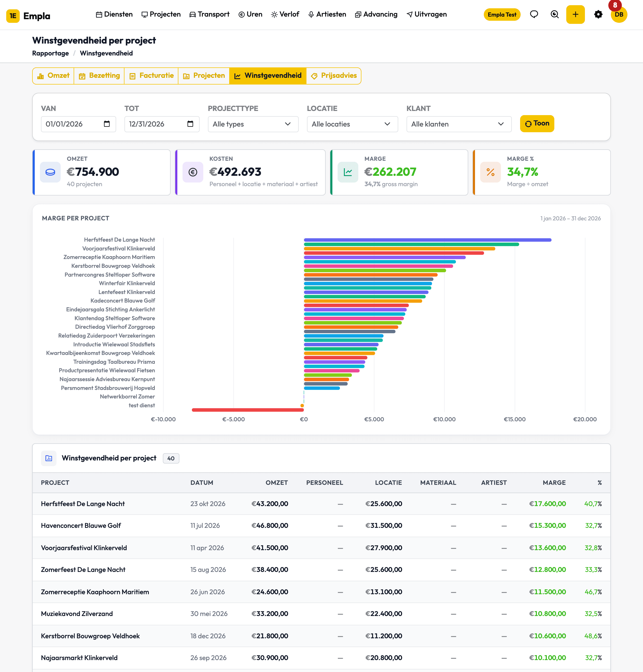The width and height of the screenshot is (643, 672).
Task: Click the Kosten euro icon
Action: point(193,172)
